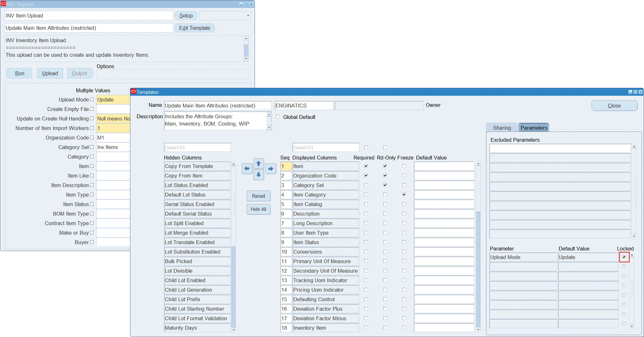Select hidden column Bulk Picked
Screen dimensions: 644x337
[x=197, y=261]
